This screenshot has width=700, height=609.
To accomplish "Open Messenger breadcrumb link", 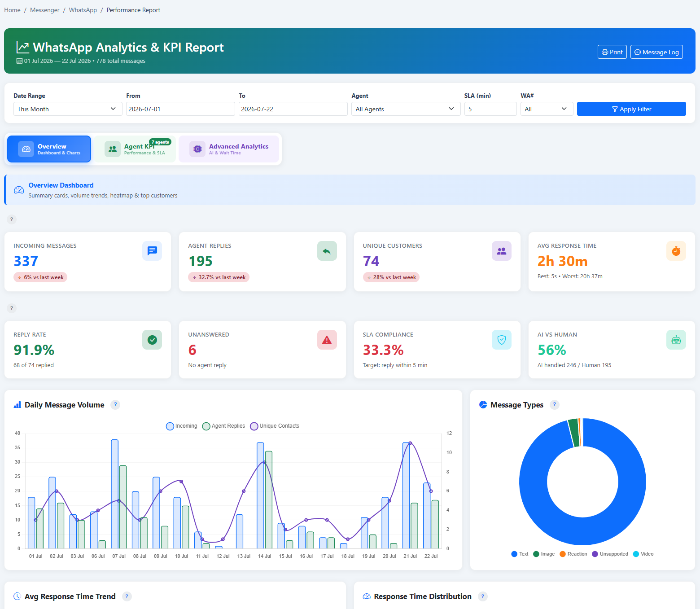I will coord(44,10).
